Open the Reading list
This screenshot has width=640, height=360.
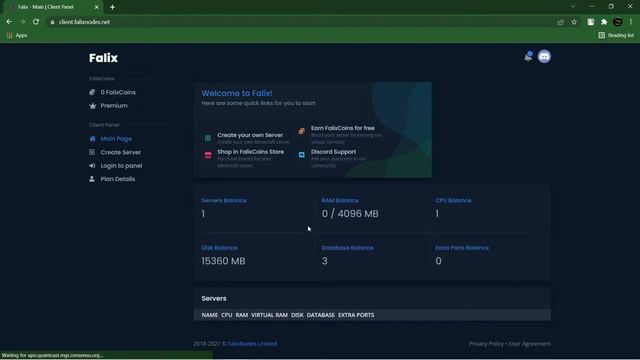tap(616, 36)
